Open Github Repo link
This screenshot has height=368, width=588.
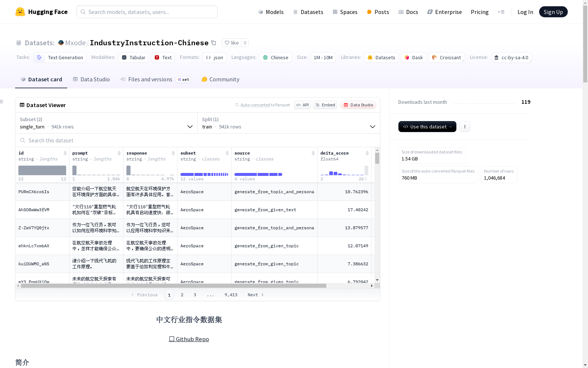click(189, 339)
